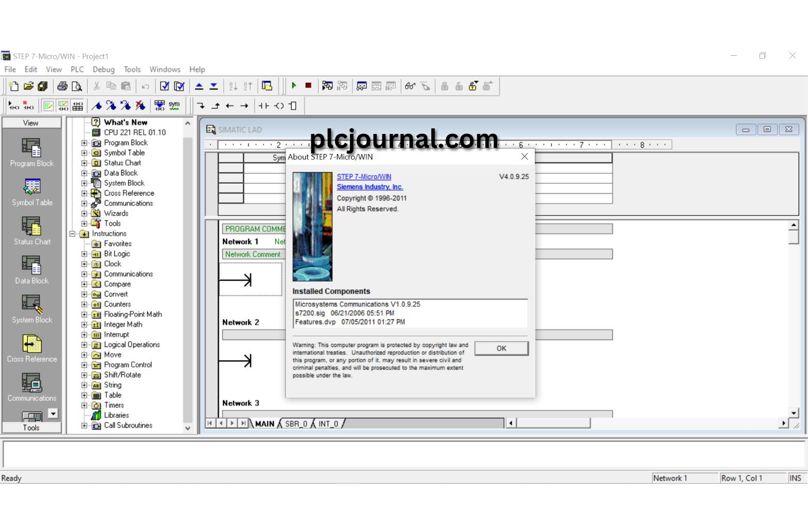Screen dimensions: 808x532
Task: Click the Line Right arrow icon
Action: click(244, 106)
